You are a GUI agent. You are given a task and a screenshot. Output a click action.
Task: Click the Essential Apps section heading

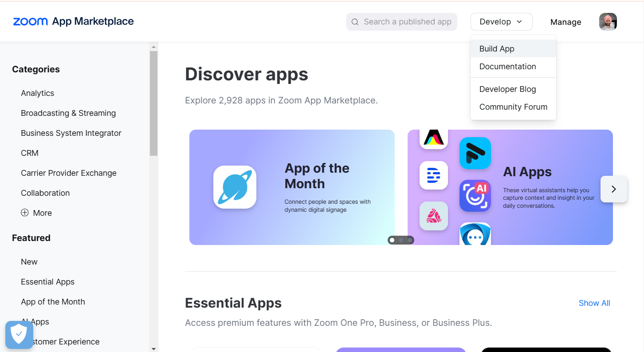pyautogui.click(x=233, y=303)
